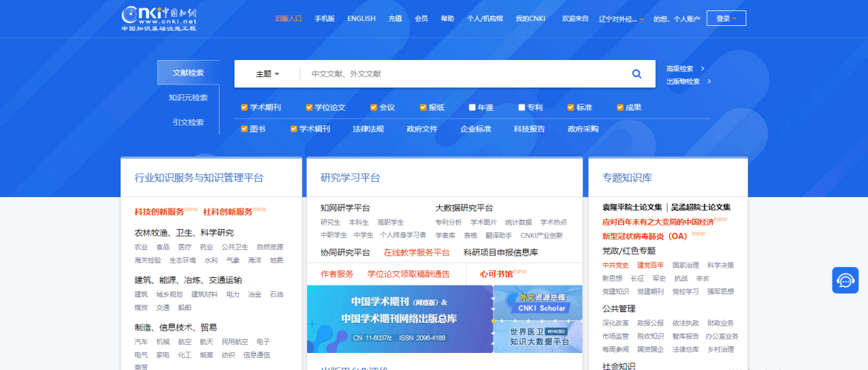This screenshot has height=370, width=868.
Task: Toggle the 会议 checkbox
Action: (x=374, y=108)
